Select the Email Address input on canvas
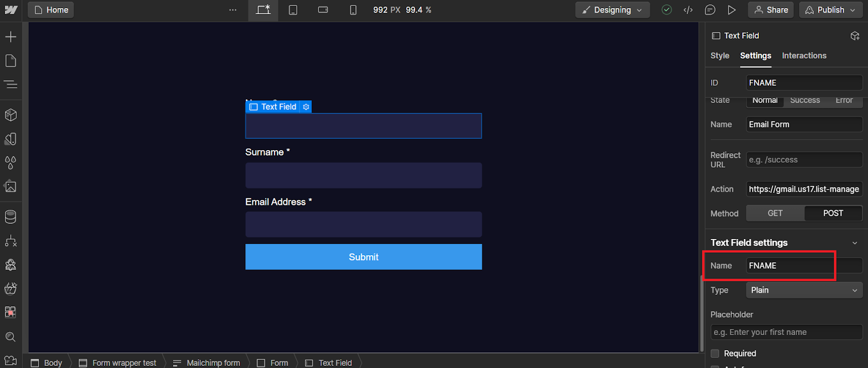The image size is (868, 368). (x=363, y=224)
